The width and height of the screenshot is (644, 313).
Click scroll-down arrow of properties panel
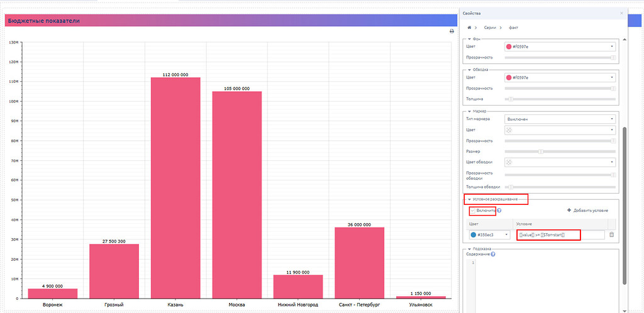point(625,310)
